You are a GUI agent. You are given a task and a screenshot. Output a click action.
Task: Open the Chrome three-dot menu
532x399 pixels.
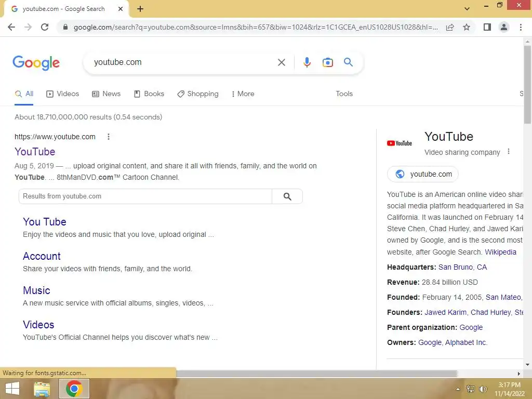point(521,27)
